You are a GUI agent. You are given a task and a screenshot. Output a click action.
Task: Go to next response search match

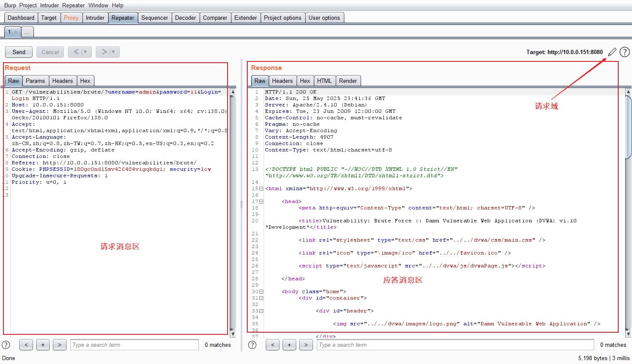pos(306,345)
